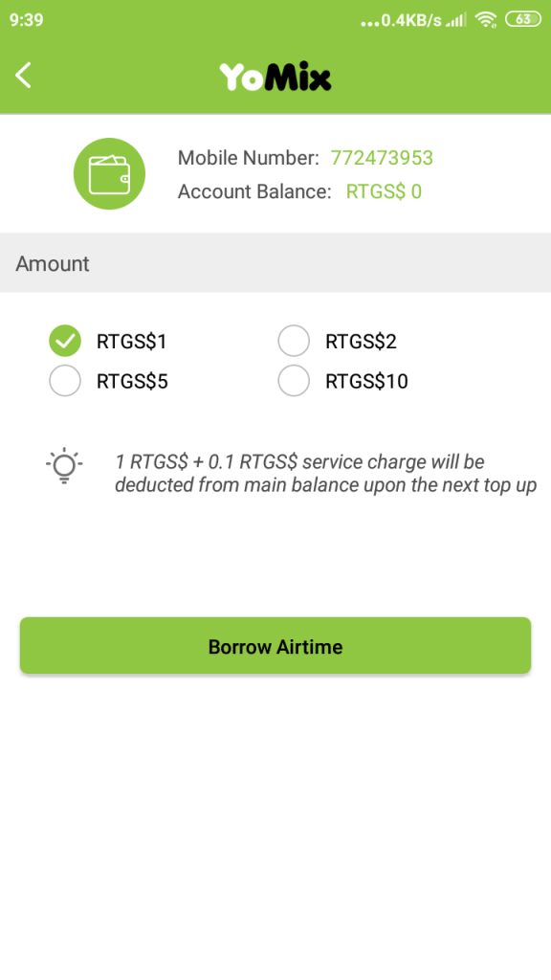
Task: Tap the service charge notice text
Action: tap(325, 473)
